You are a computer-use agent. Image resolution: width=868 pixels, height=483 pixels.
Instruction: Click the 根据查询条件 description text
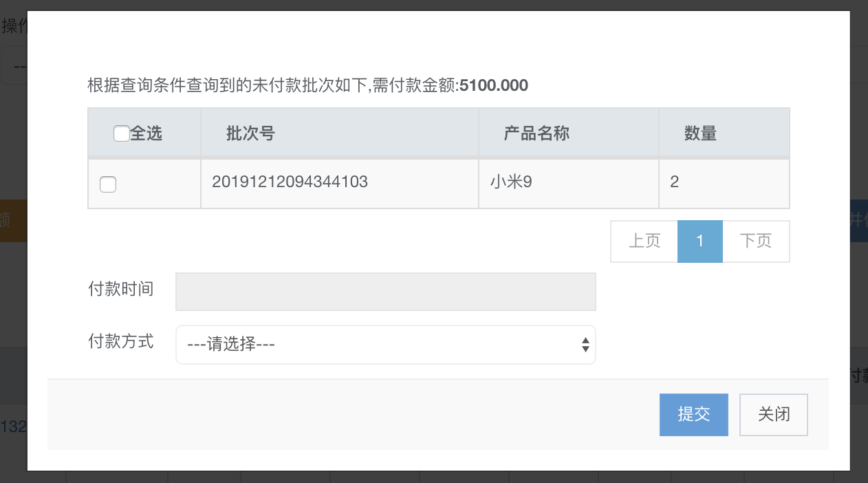(x=268, y=86)
